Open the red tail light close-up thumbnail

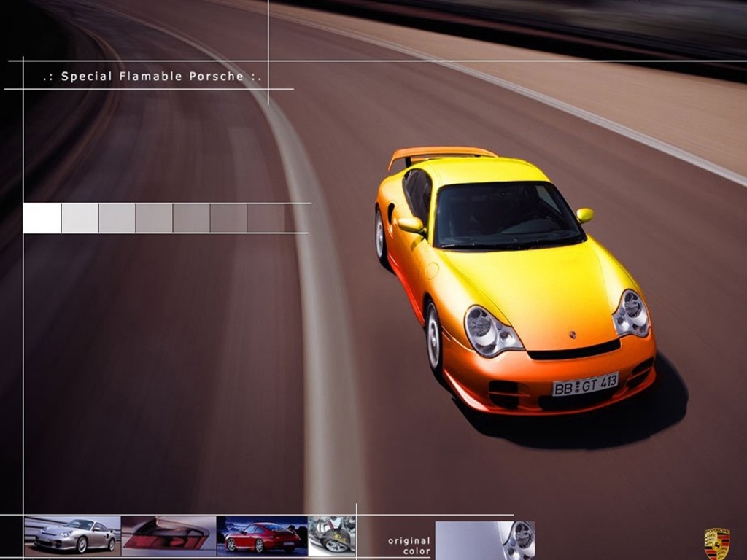pyautogui.click(x=169, y=536)
